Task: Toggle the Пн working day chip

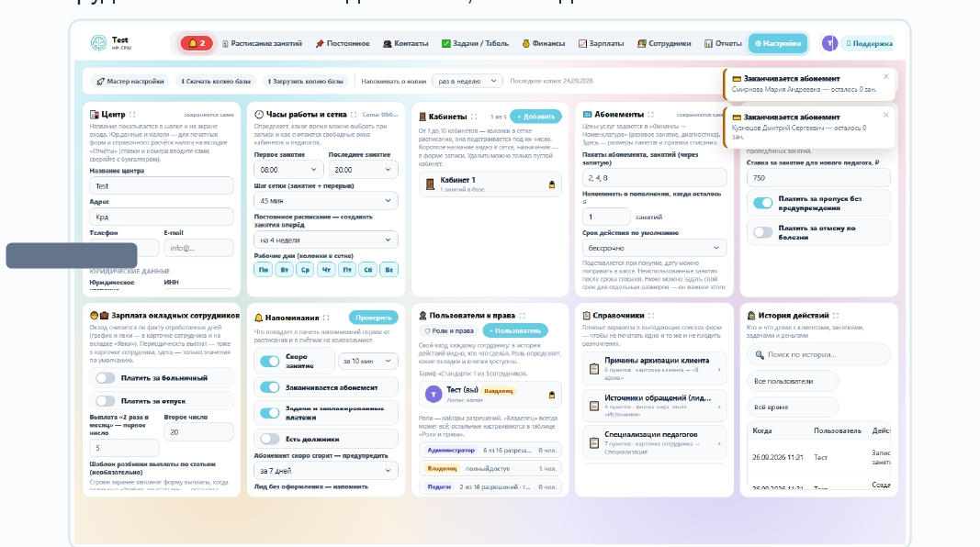Action: click(263, 270)
